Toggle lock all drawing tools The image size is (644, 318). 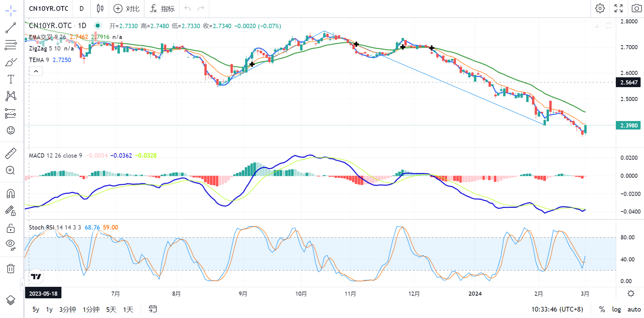(x=11, y=228)
